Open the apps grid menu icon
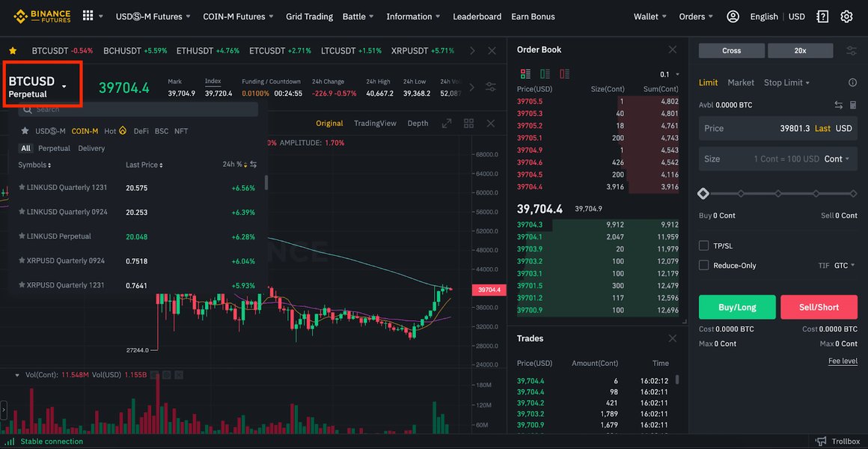The height and width of the screenshot is (449, 868). click(88, 16)
